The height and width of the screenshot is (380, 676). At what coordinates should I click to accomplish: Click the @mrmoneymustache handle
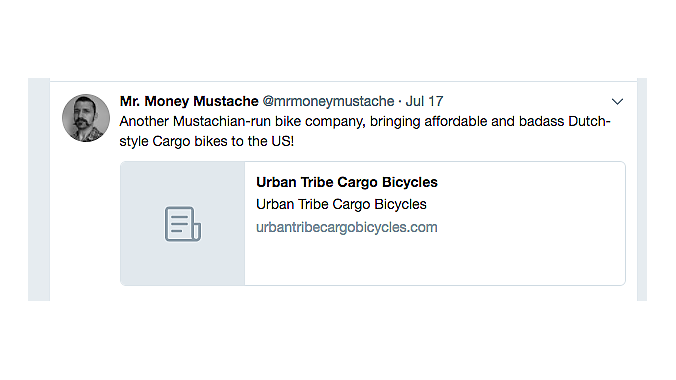329,101
